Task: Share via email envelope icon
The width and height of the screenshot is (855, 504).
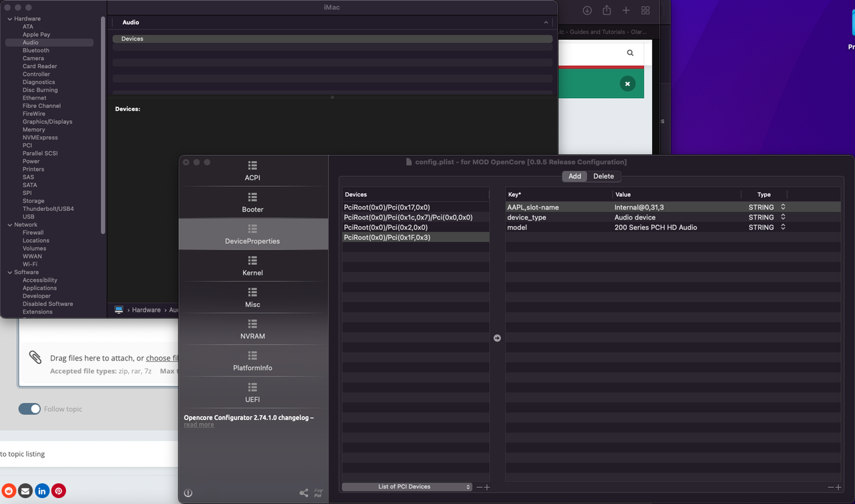Action: (25, 491)
